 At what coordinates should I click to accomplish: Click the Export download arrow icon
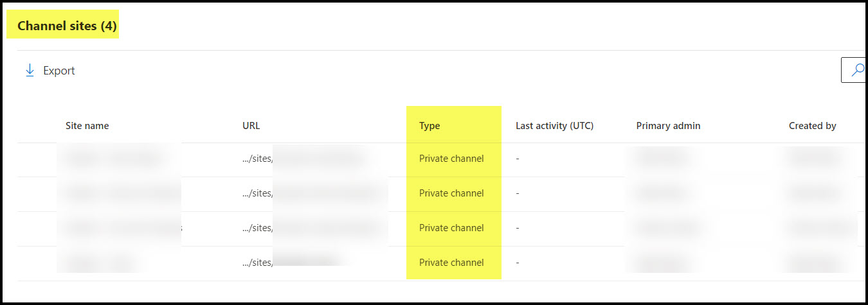tap(29, 71)
